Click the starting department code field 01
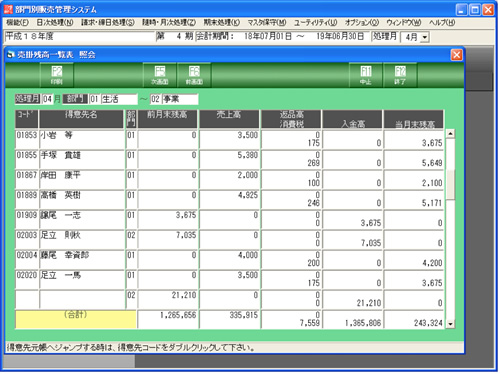This screenshot has width=500, height=374. pos(94,99)
